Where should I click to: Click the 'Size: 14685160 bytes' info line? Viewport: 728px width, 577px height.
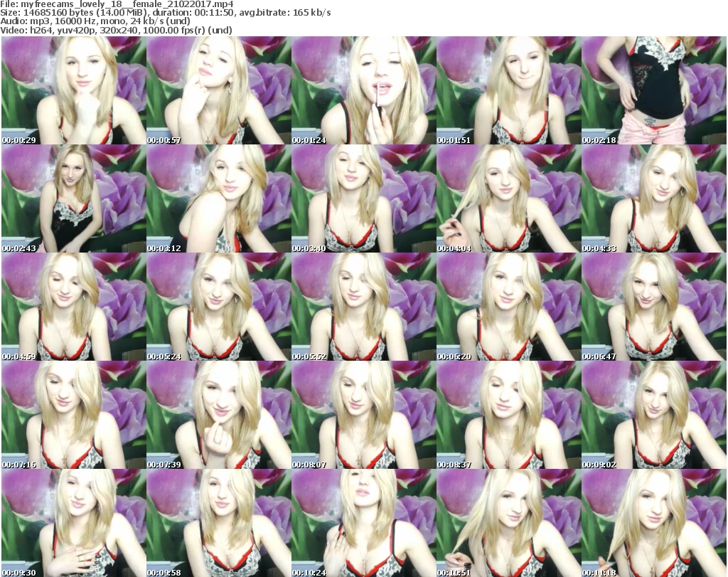165,13
